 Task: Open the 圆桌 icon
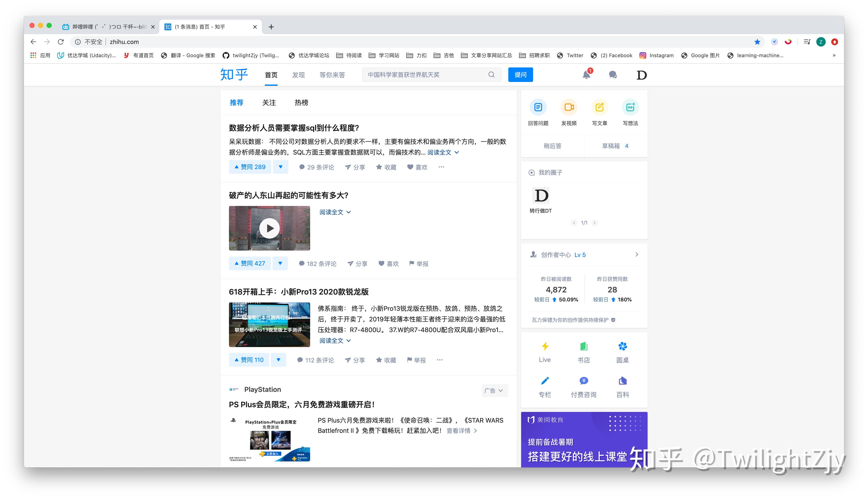pyautogui.click(x=622, y=346)
